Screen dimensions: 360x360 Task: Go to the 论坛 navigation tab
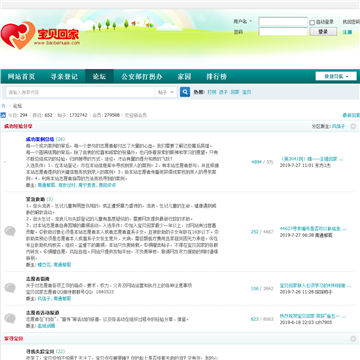tap(99, 76)
